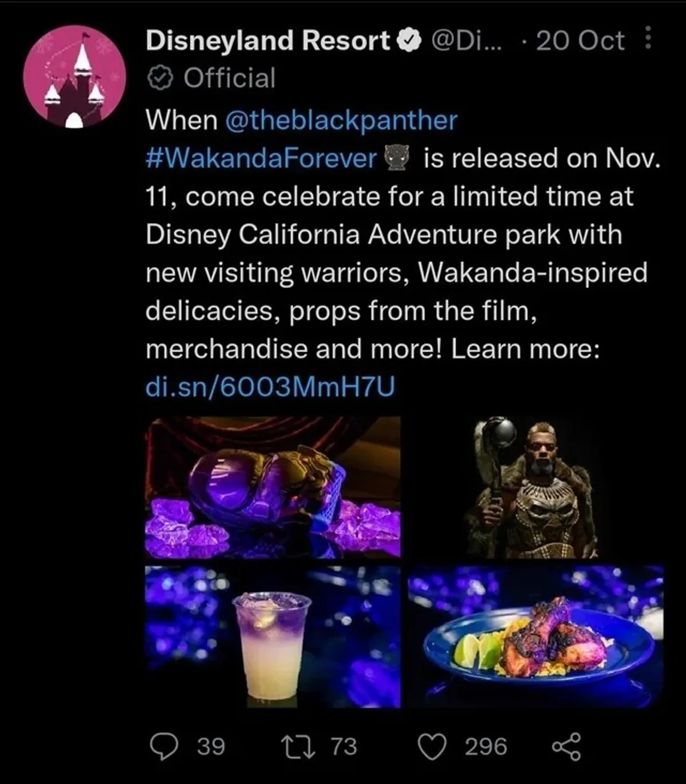Open the #WakandaForever hashtag
The height and width of the screenshot is (784, 686).
point(261,158)
